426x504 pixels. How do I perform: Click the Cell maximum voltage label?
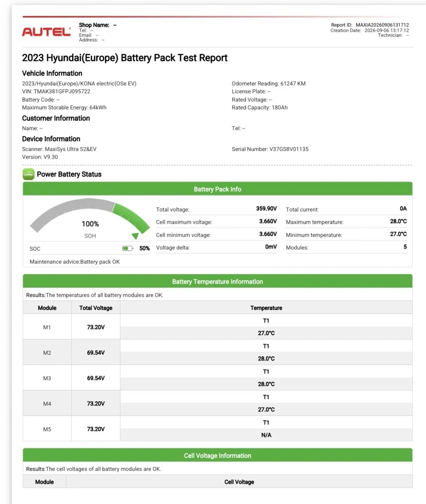[184, 222]
